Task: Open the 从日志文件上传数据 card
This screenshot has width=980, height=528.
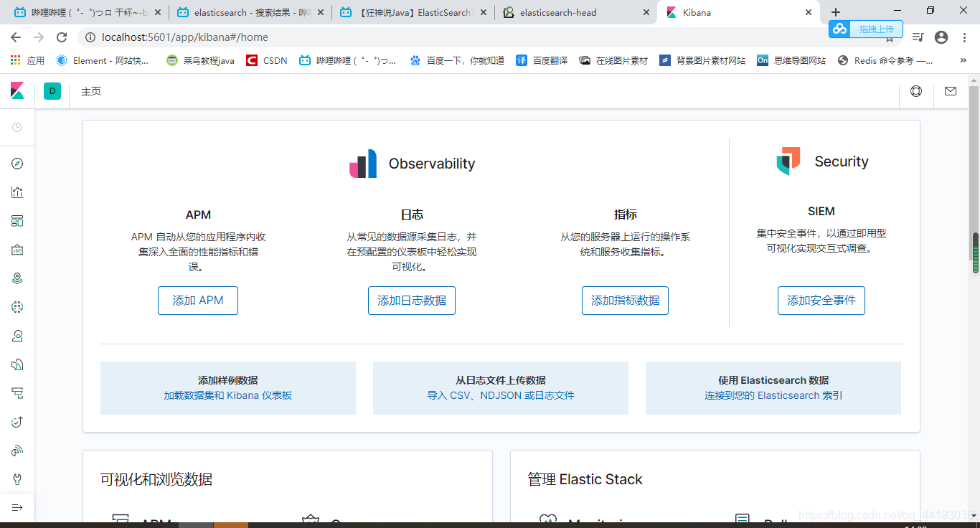Action: [501, 388]
